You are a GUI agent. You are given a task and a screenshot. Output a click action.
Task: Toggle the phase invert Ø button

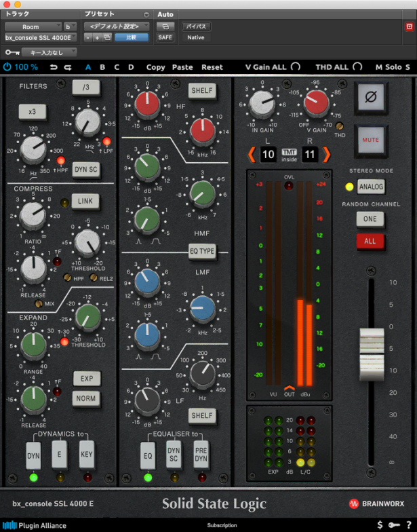click(370, 98)
